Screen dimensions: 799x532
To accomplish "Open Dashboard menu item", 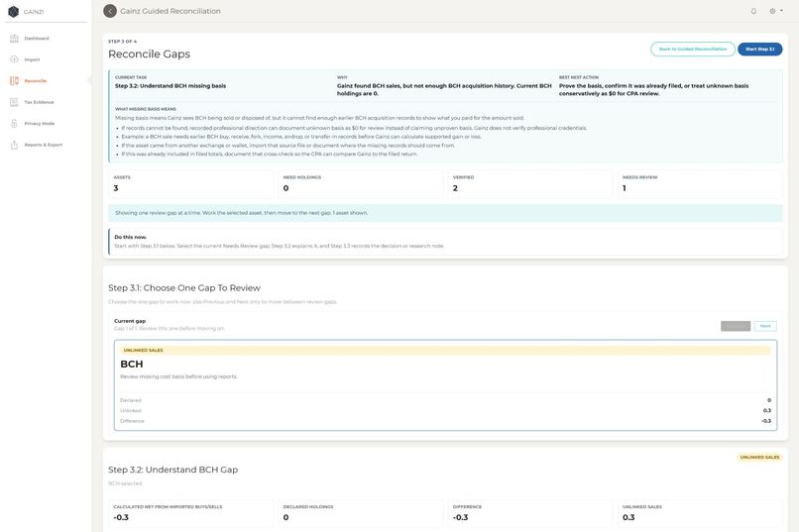I will point(37,39).
